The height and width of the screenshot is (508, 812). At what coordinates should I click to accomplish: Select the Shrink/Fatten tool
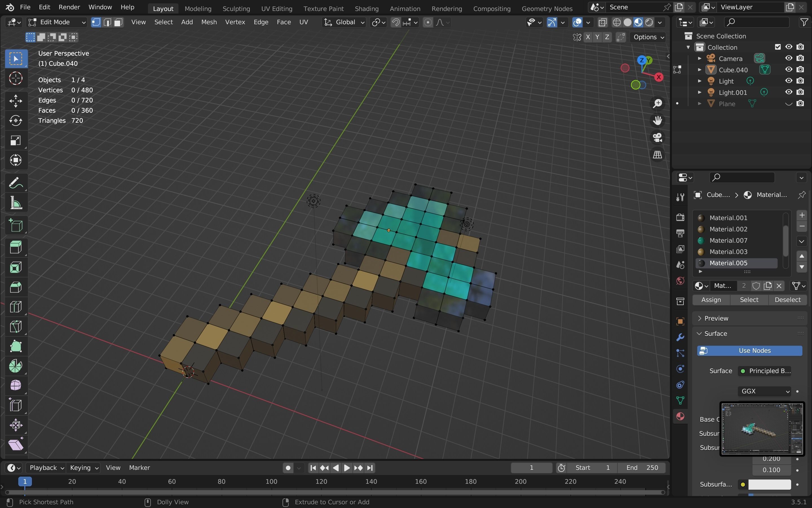tap(16, 425)
